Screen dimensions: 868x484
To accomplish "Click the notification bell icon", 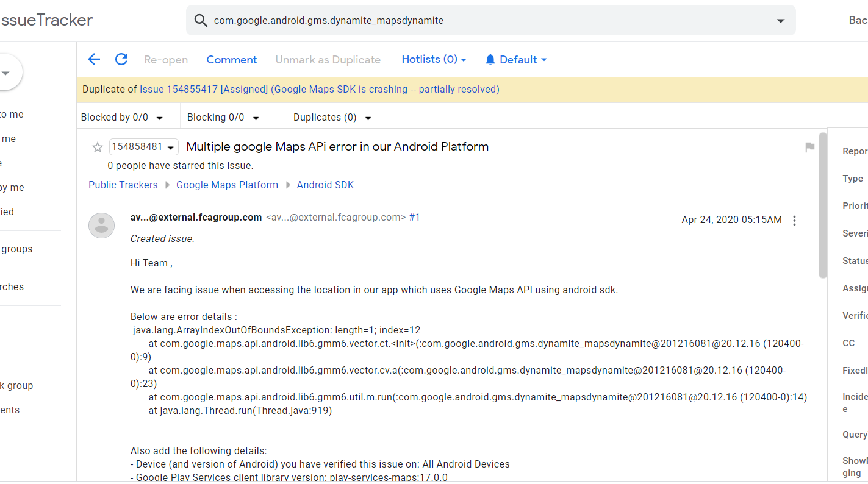I will (490, 60).
